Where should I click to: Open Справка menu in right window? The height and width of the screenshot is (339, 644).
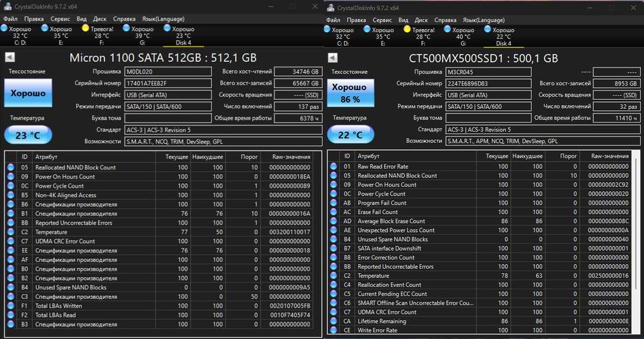point(445,20)
